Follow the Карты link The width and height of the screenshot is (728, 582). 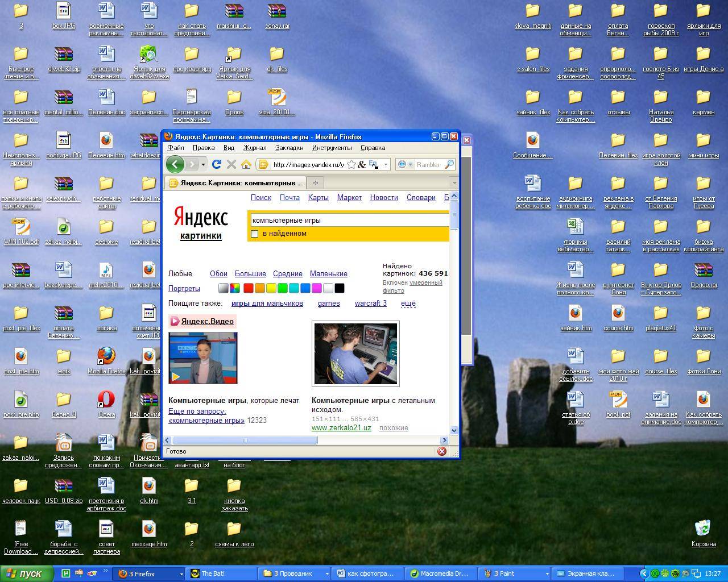(x=318, y=198)
